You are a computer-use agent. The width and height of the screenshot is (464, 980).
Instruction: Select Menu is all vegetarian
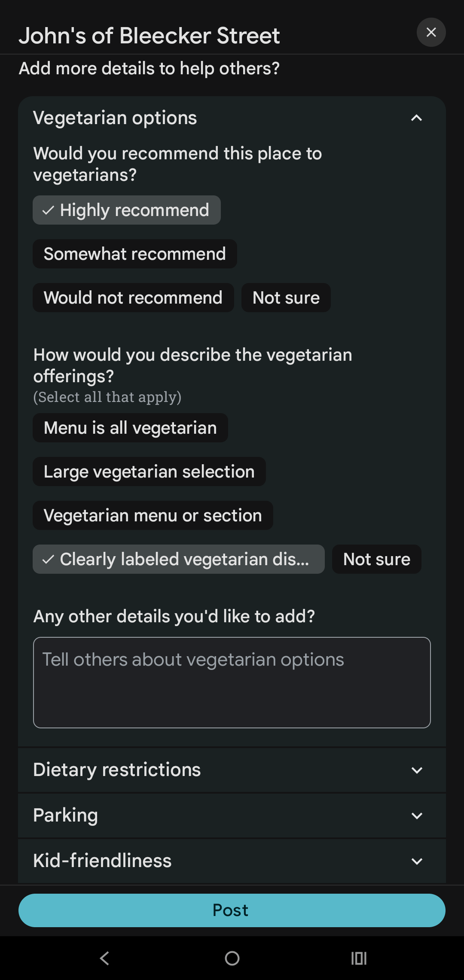tap(130, 428)
